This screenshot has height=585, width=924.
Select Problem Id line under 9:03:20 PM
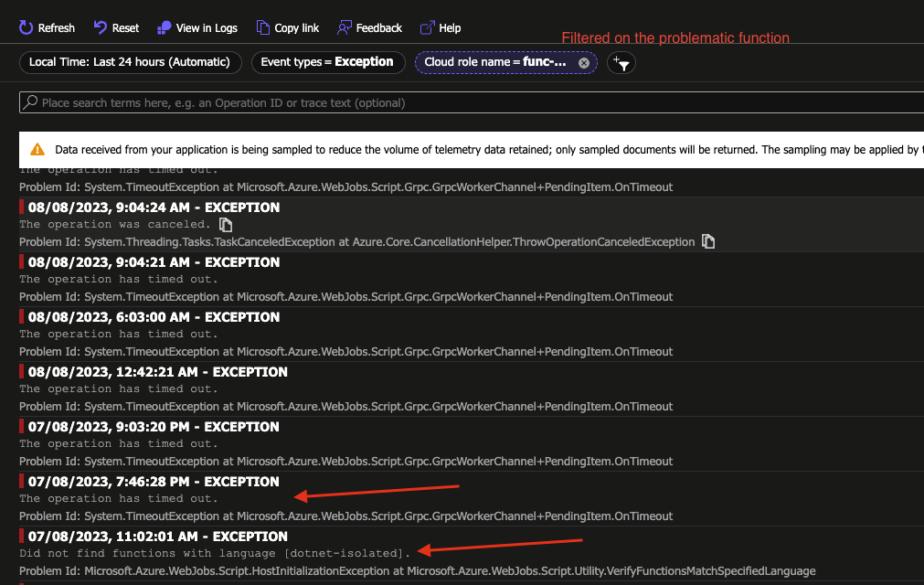[345, 461]
